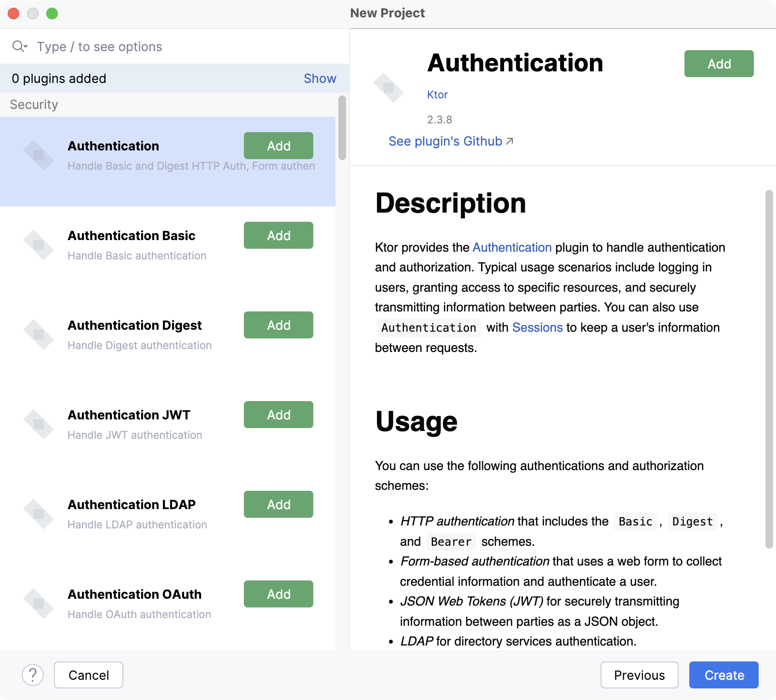Follow the Ktor link under the title
The height and width of the screenshot is (700, 776).
[437, 94]
